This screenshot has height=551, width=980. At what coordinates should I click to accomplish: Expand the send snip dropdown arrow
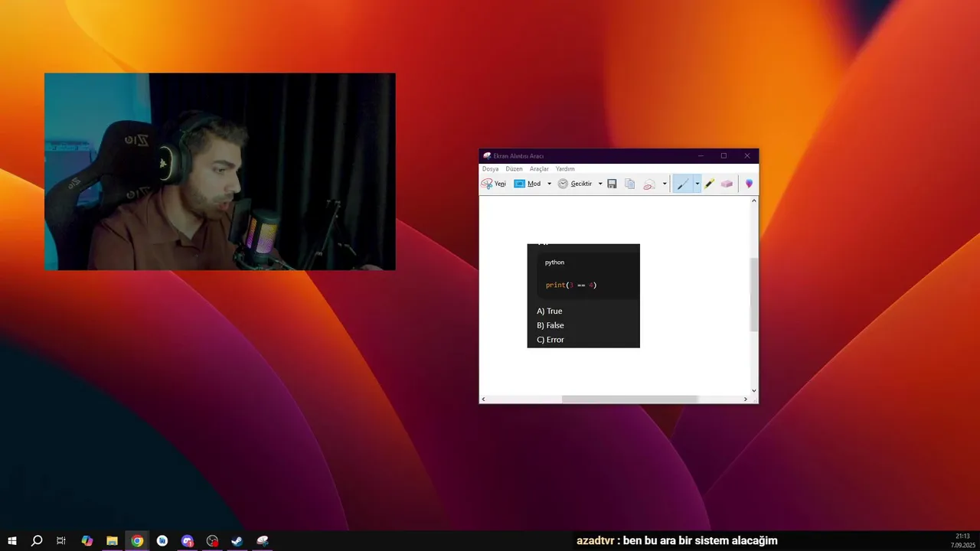(665, 184)
